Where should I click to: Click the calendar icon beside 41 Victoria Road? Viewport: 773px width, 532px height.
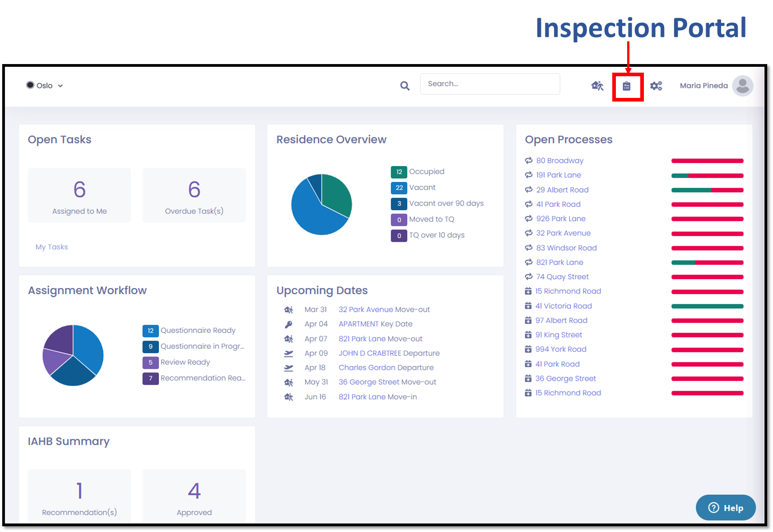(x=528, y=305)
